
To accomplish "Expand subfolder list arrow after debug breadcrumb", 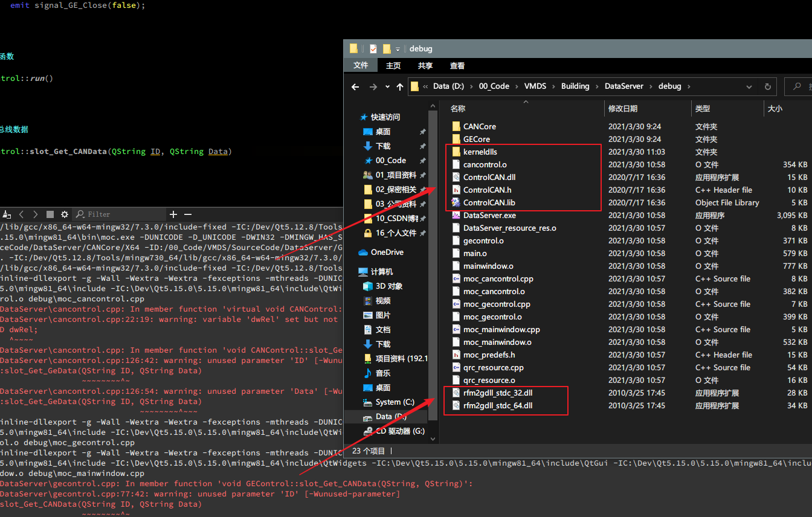I will 688,86.
